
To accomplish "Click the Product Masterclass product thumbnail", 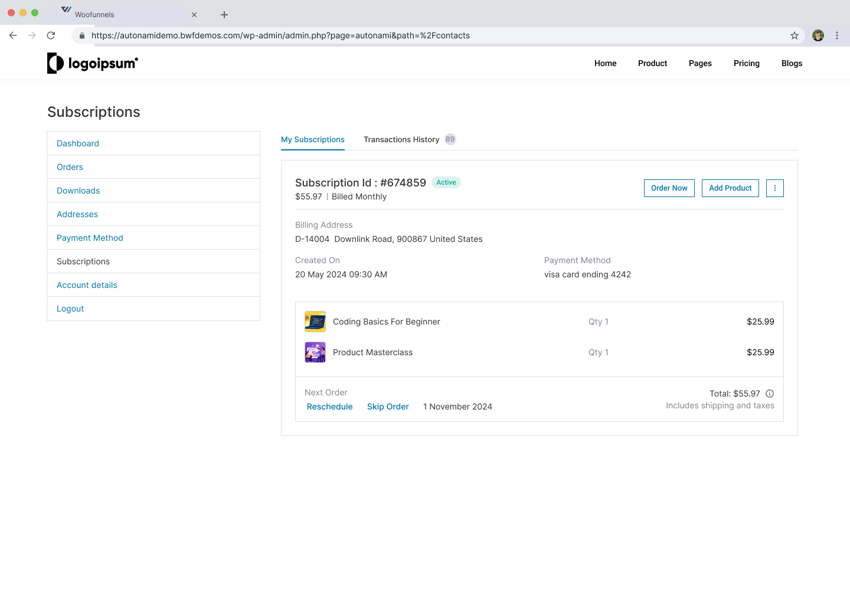I will point(315,352).
